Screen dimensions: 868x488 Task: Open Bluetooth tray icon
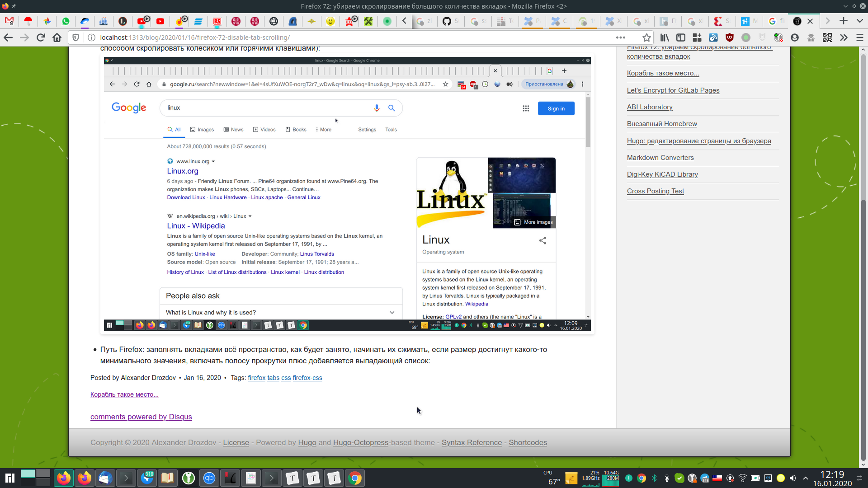654,478
